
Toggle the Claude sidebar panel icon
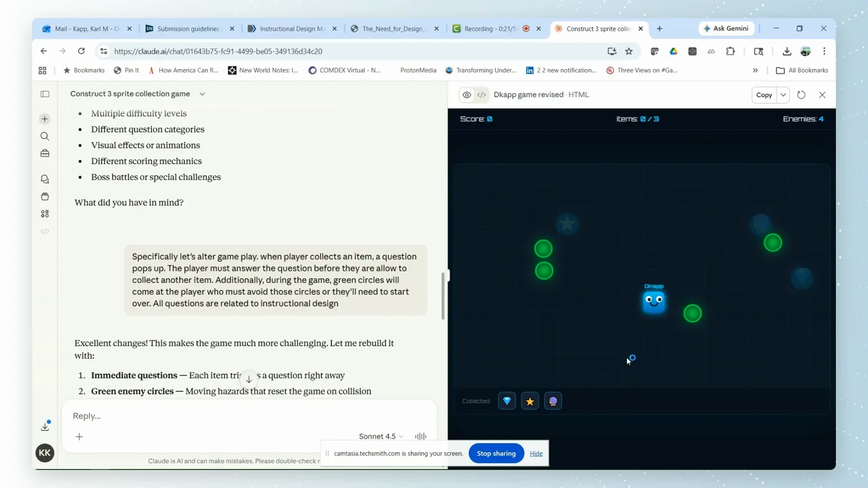pos(45,94)
